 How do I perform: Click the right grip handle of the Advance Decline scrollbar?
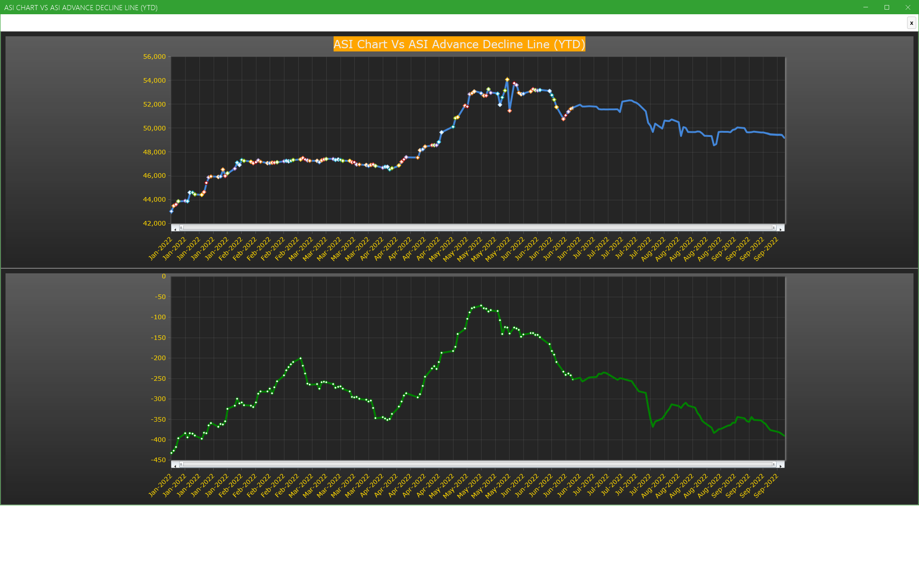click(x=774, y=464)
